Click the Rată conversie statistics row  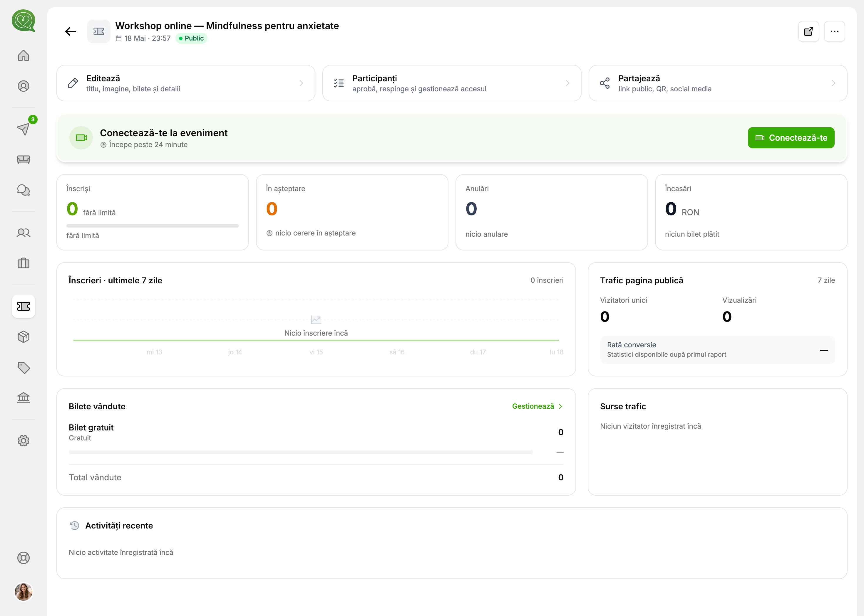[717, 350]
